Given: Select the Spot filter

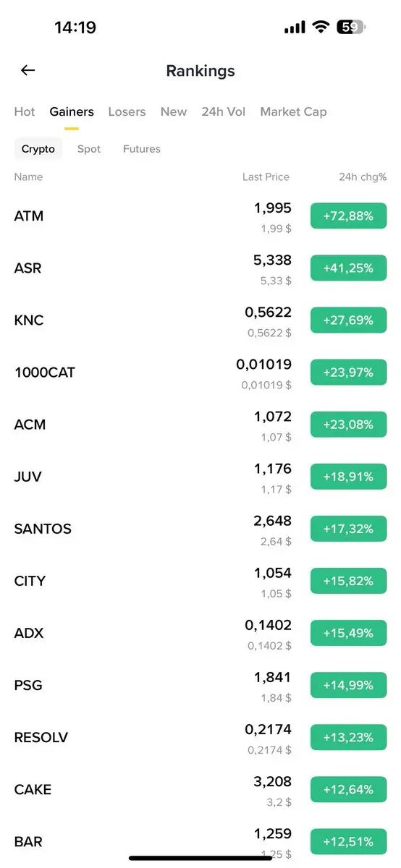Looking at the screenshot, I should tap(89, 149).
